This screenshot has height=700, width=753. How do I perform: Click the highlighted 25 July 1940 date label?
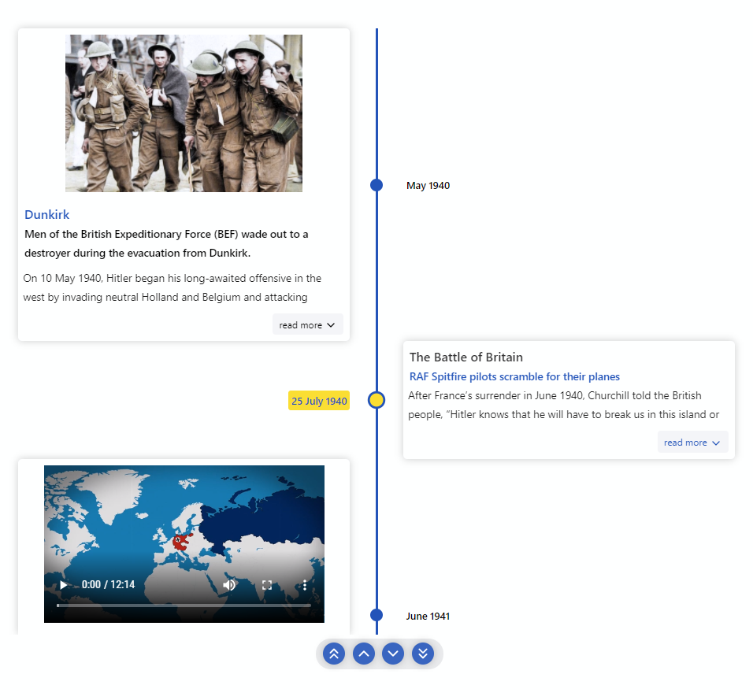[x=318, y=401]
